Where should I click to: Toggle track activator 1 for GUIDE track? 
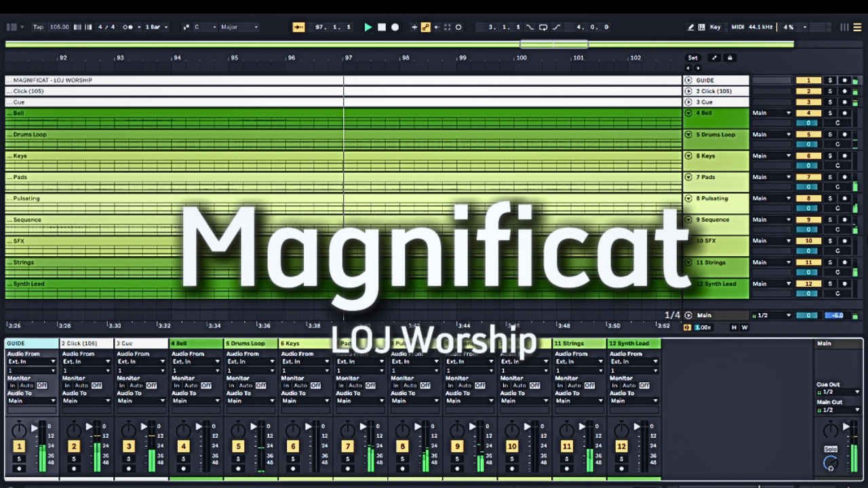(808, 80)
